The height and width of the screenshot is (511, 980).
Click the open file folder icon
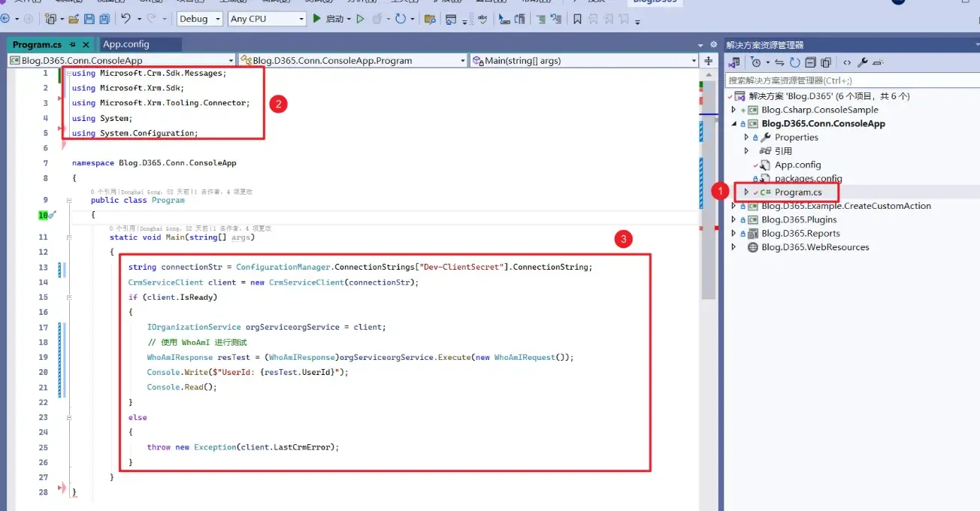(74, 19)
